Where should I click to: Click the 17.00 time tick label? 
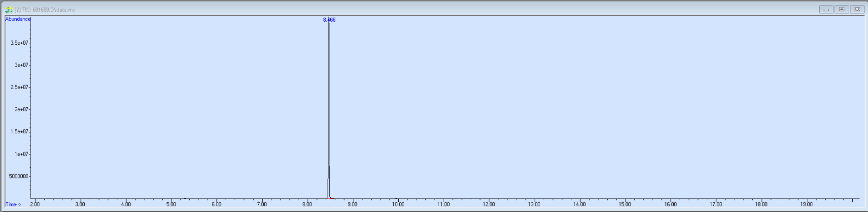pos(716,204)
